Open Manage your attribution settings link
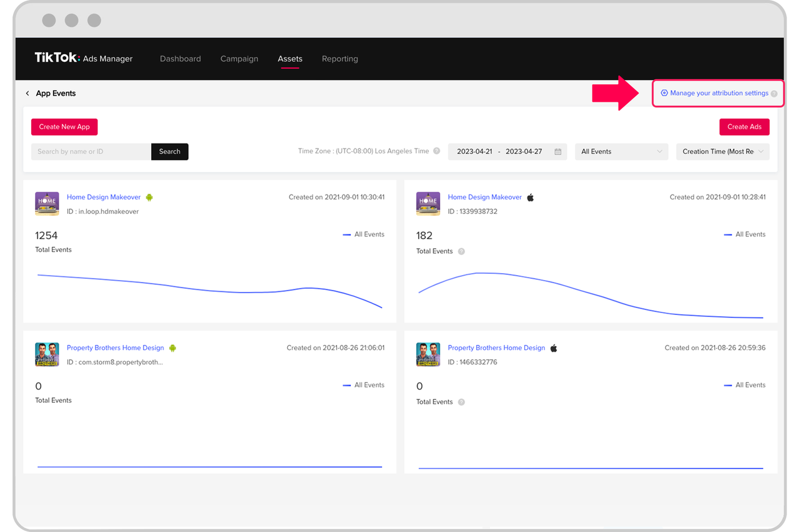Viewport: 799px width, 532px height. [x=719, y=93]
